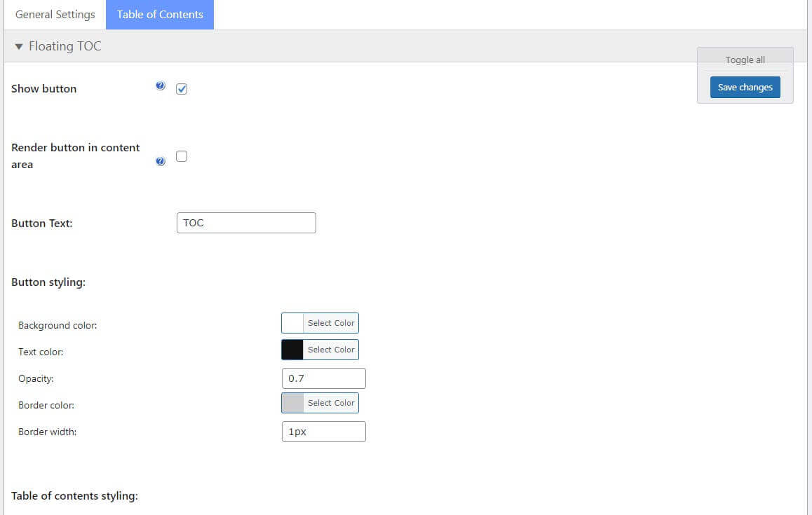Image resolution: width=812 pixels, height=515 pixels.
Task: Click the black Text color swatch
Action: 292,350
